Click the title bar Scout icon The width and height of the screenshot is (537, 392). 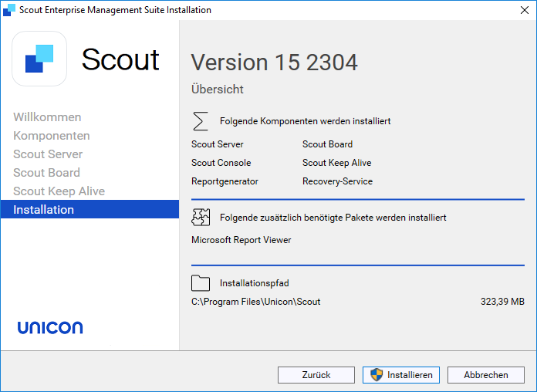[9, 10]
